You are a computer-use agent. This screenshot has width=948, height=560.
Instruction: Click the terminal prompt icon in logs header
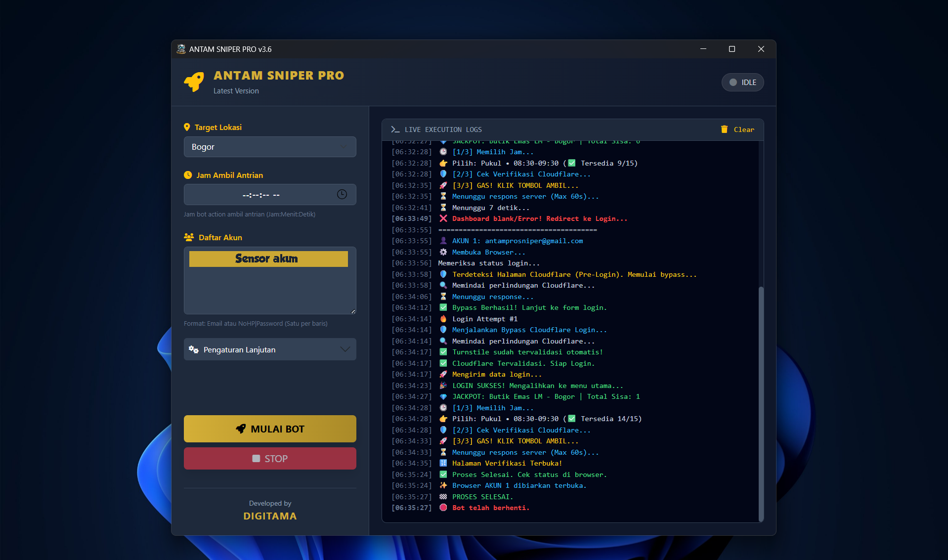(x=395, y=129)
